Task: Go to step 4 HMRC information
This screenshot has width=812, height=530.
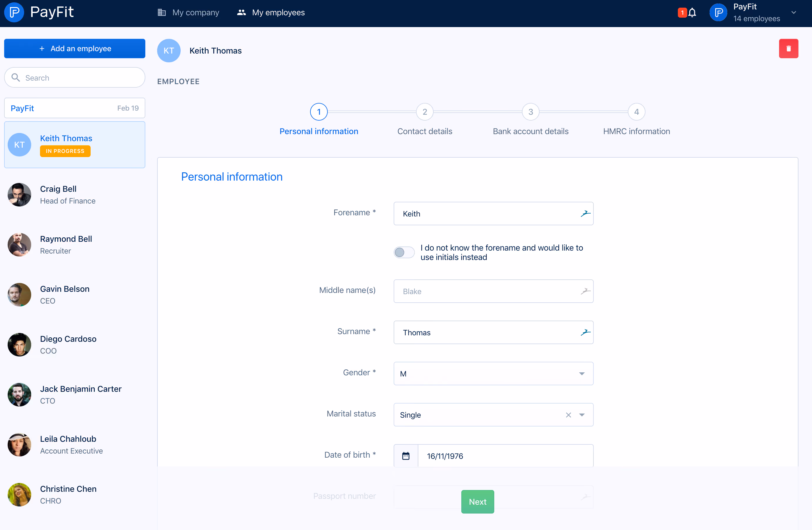Action: pos(636,120)
